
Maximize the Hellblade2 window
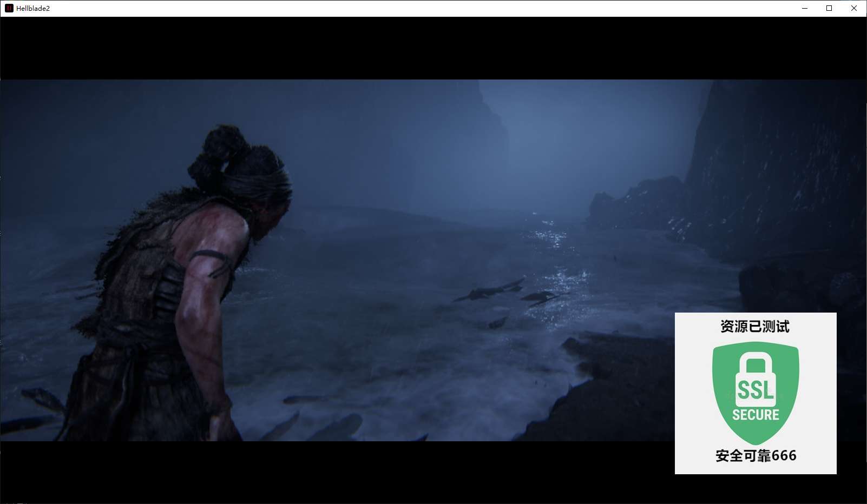pyautogui.click(x=829, y=8)
